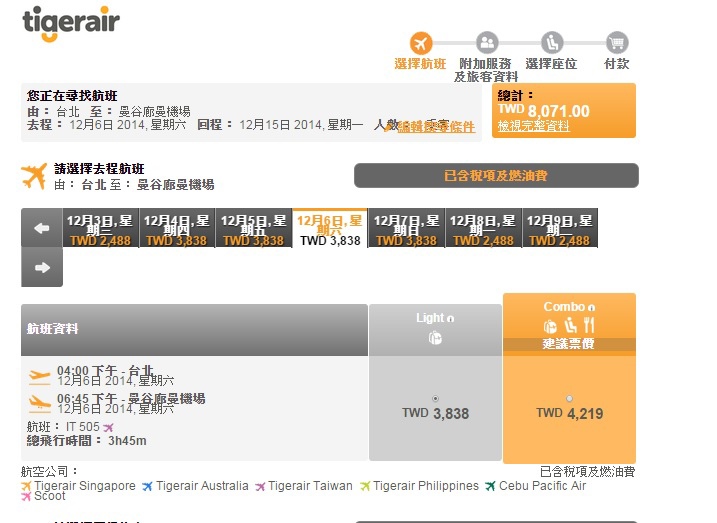Click the landing plane icon for 06:45 arrival
The width and height of the screenshot is (717, 523).
coord(39,402)
